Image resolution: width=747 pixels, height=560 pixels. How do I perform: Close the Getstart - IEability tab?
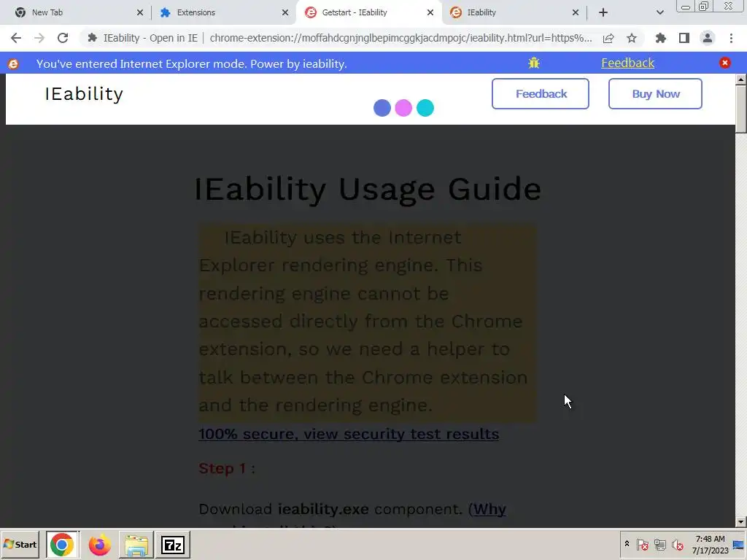point(430,12)
